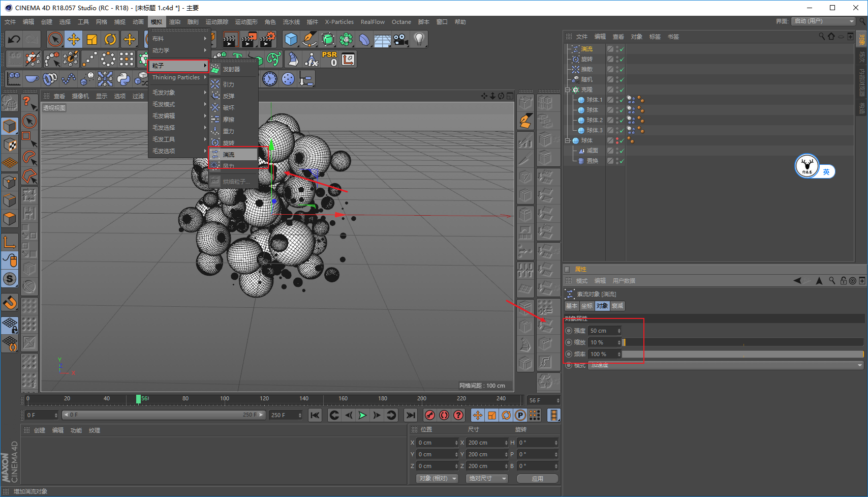Open the Render Settings clapperboard with gear

click(x=267, y=39)
